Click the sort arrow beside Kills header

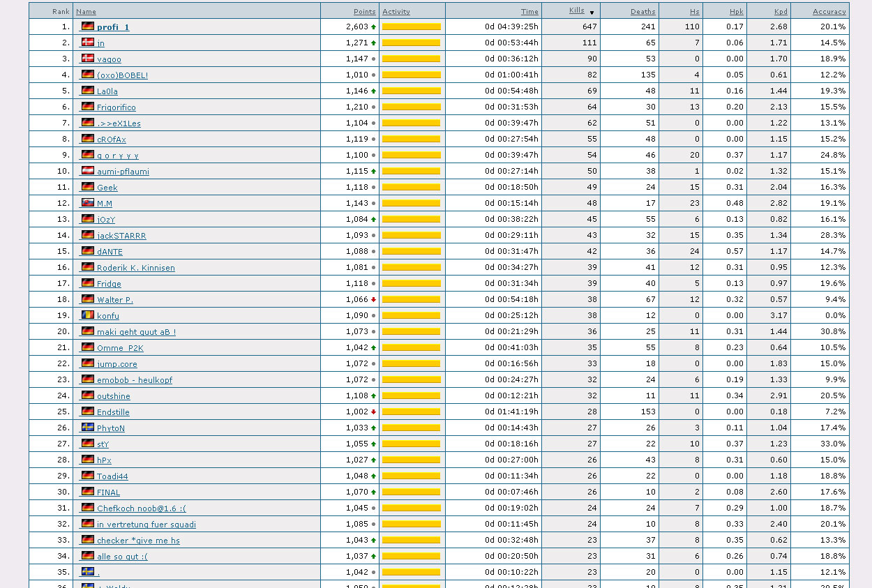point(592,13)
